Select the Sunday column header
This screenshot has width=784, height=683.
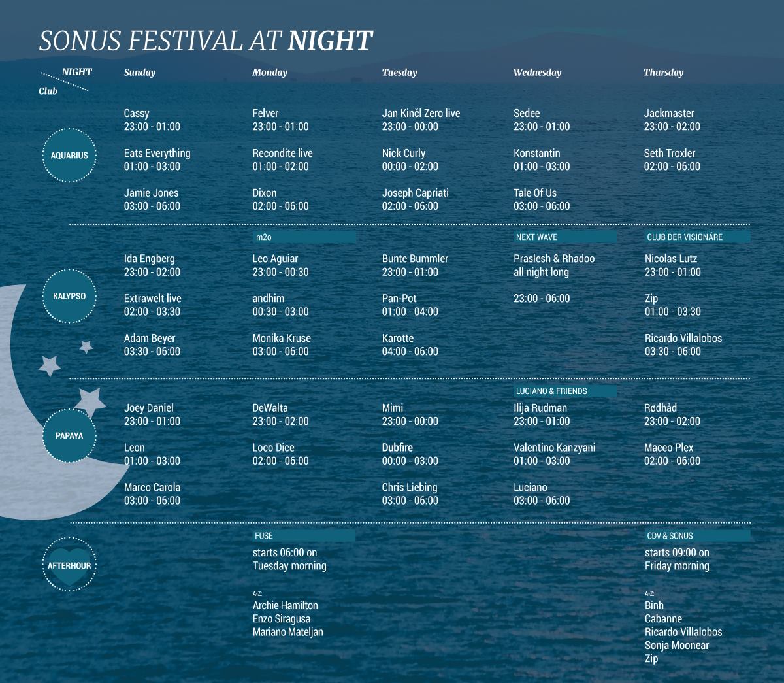140,73
